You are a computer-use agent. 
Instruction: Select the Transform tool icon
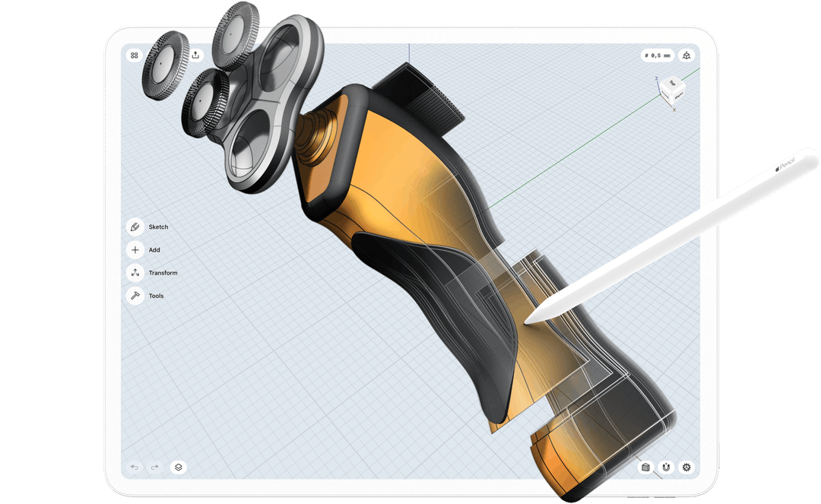tap(135, 272)
